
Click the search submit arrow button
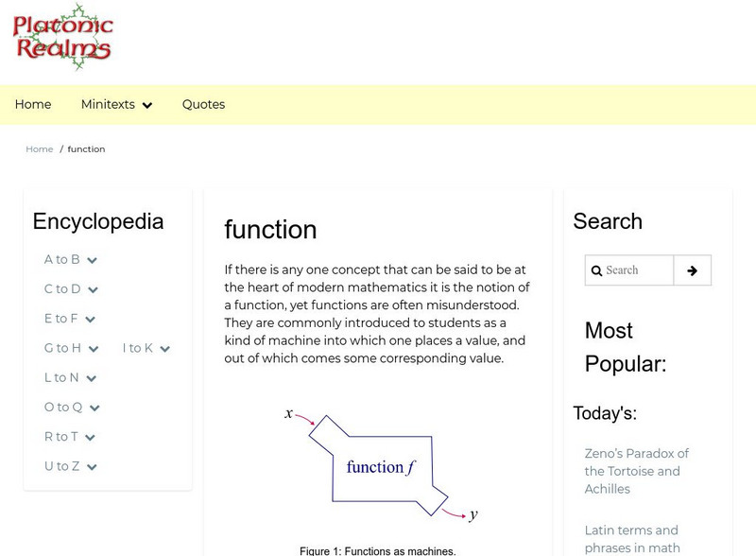coord(692,270)
